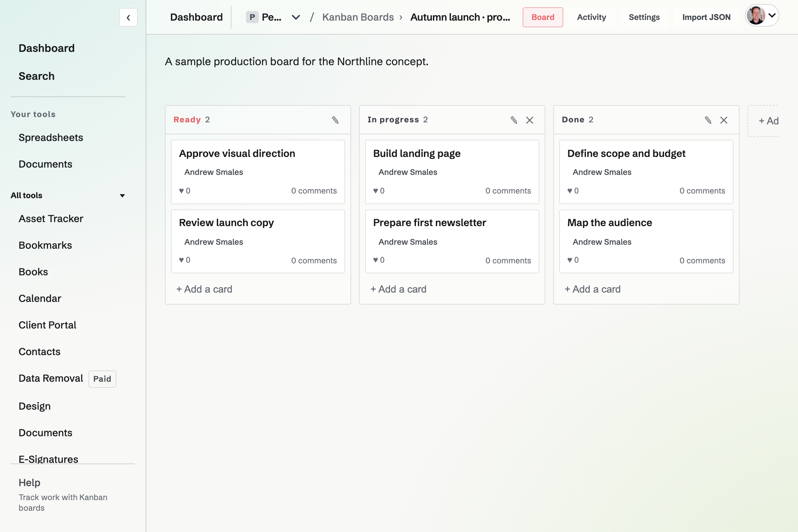This screenshot has height=532, width=798.
Task: Open the Settings tab
Action: tap(644, 17)
